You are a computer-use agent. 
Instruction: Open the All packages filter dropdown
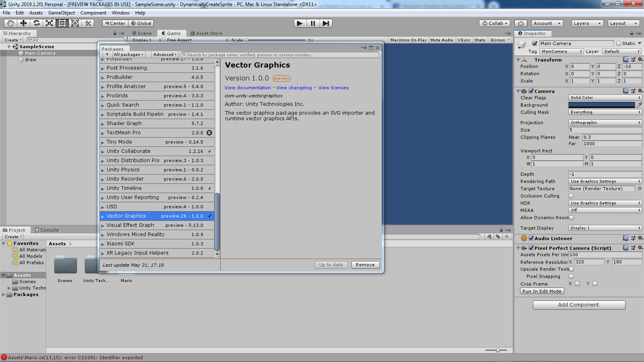pos(128,54)
